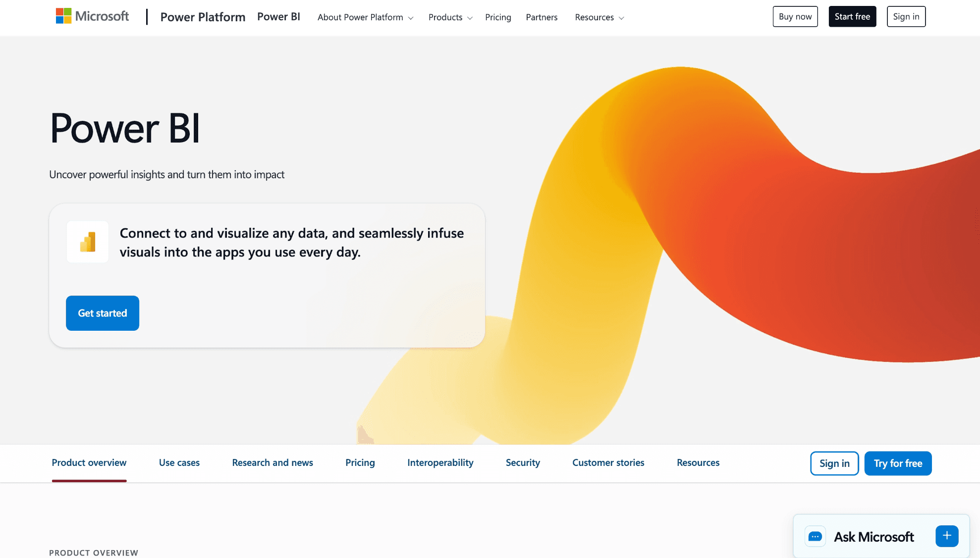Open the Pricing page from top navigation
980x558 pixels.
(498, 17)
